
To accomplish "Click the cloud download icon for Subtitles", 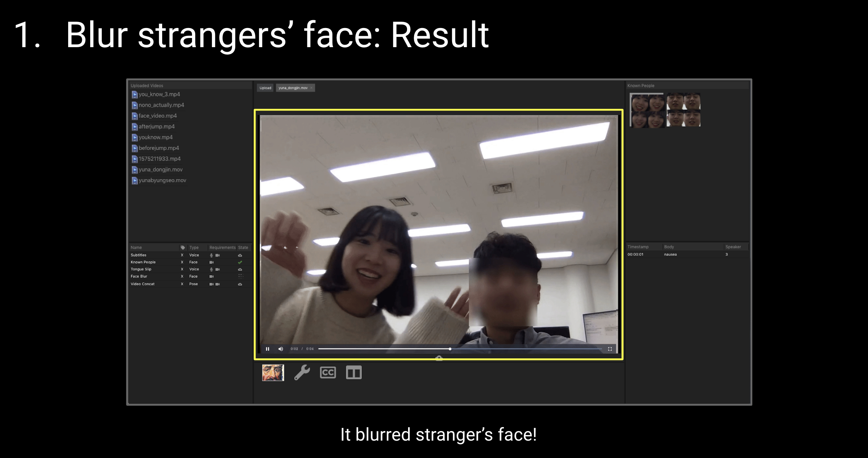I will (x=240, y=255).
